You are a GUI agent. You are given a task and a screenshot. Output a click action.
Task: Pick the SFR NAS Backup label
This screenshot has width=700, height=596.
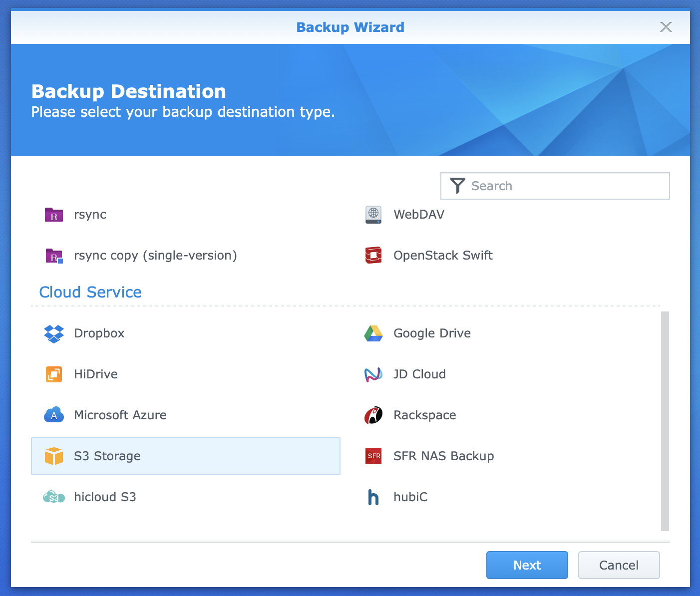(444, 456)
